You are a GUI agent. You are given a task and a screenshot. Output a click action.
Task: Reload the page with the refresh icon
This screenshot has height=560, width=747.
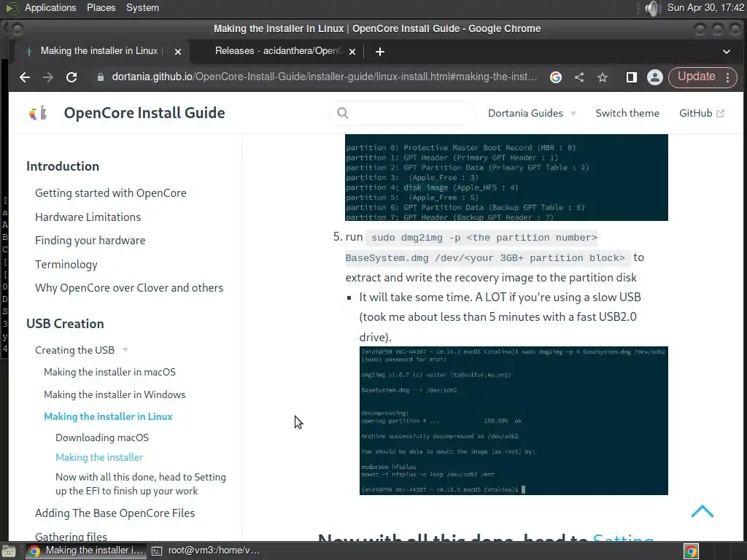point(71,77)
